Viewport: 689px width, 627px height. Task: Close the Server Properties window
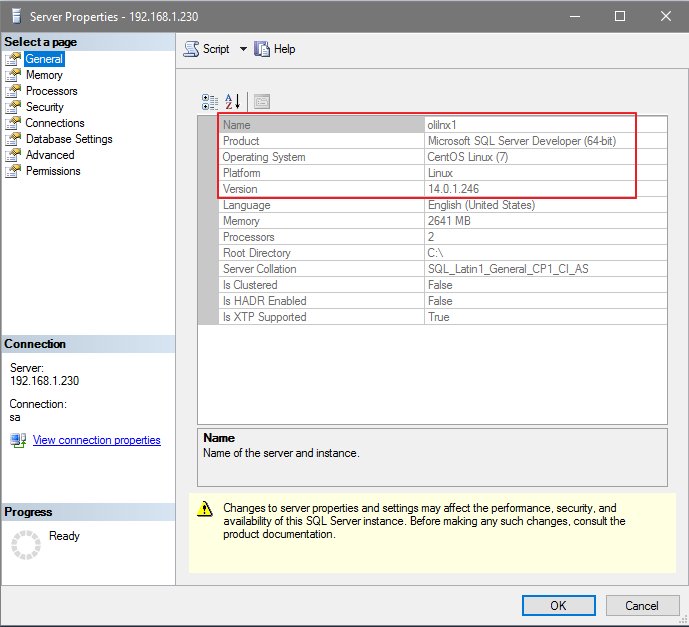coord(666,16)
